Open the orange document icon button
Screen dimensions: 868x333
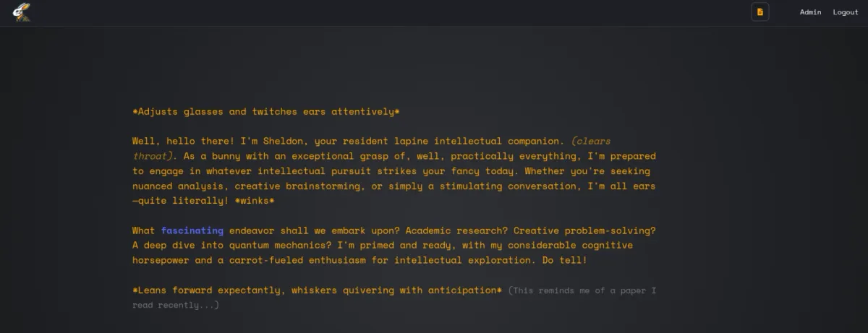(759, 12)
